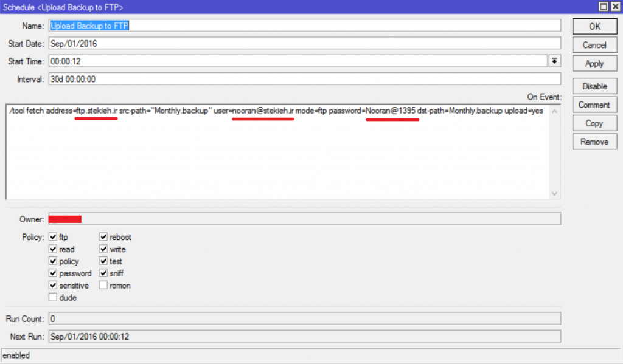Image resolution: width=623 pixels, height=364 pixels.
Task: Click the script scrollbar up arrow
Action: (x=554, y=112)
